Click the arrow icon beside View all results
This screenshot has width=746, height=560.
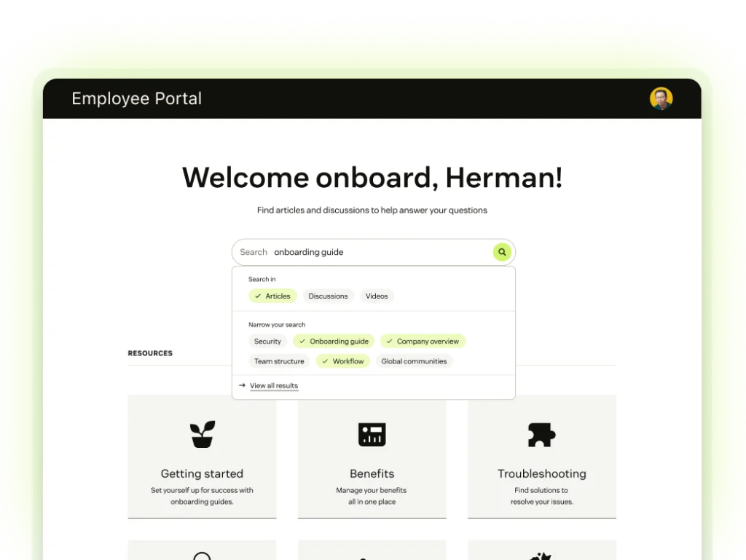coord(242,385)
